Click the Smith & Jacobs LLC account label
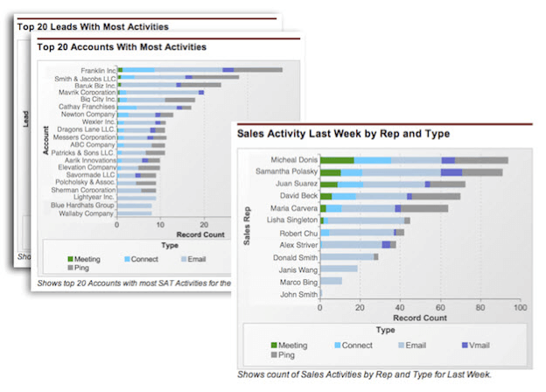Viewport: 546px width, 392px height. (x=85, y=78)
